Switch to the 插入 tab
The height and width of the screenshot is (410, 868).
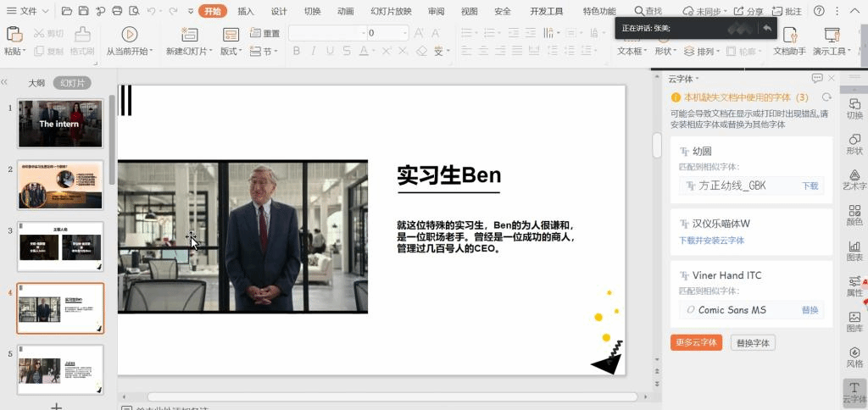[x=246, y=11]
